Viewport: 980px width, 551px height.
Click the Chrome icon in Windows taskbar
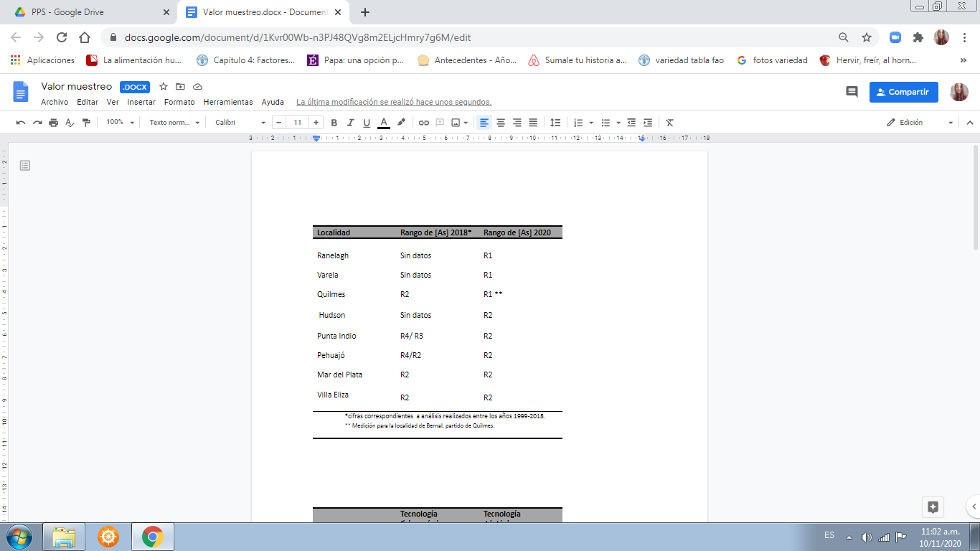click(x=152, y=536)
